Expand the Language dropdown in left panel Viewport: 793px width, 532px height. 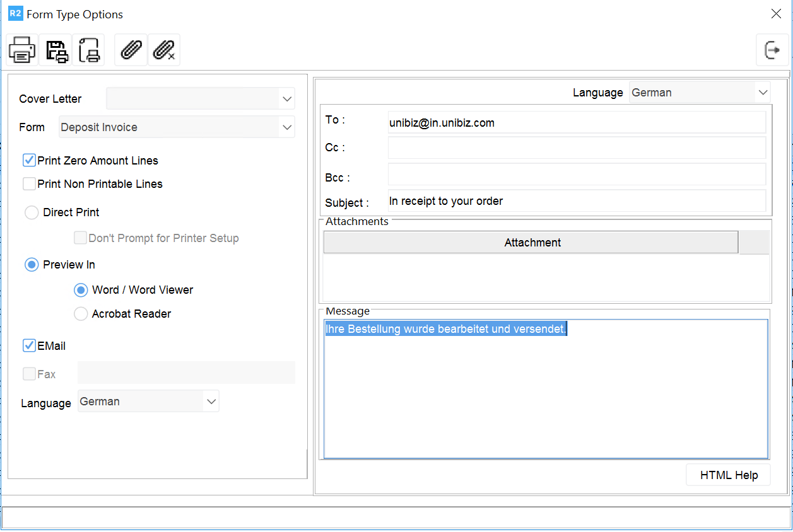click(211, 402)
